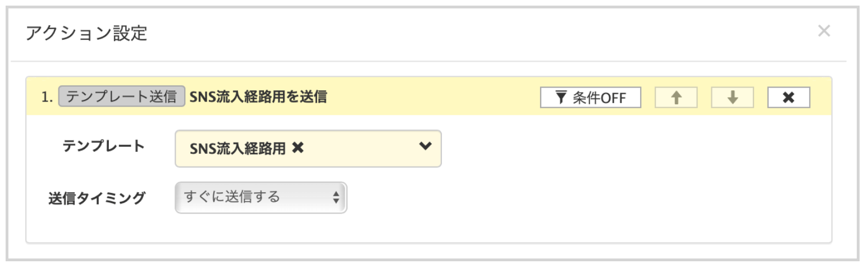Click the テンプレート field label

pyautogui.click(x=103, y=146)
